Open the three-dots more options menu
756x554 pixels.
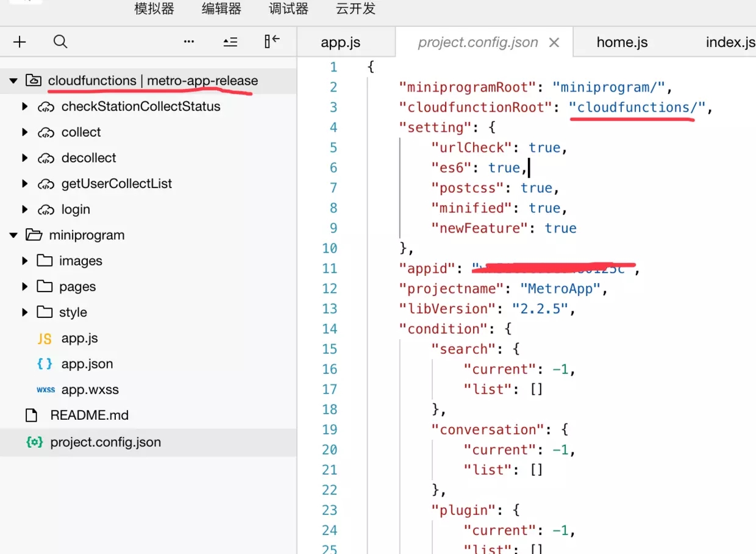click(x=189, y=41)
